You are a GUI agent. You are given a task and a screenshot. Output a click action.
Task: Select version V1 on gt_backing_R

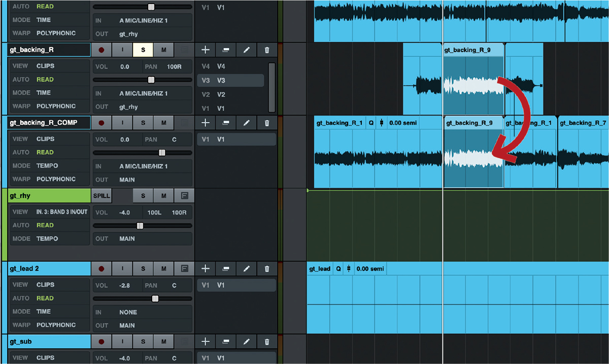coord(230,108)
